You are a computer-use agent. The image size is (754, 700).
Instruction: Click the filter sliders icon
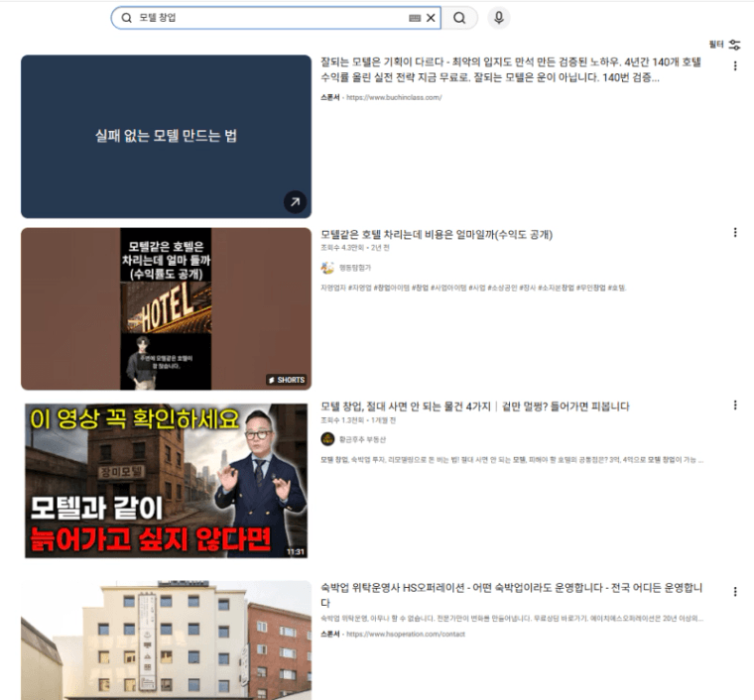point(735,45)
